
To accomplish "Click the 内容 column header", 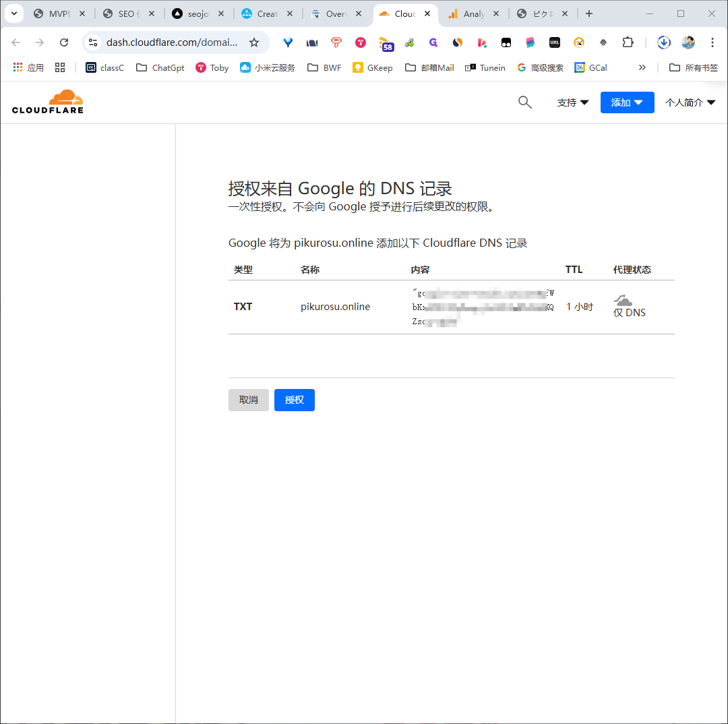I will click(x=420, y=270).
